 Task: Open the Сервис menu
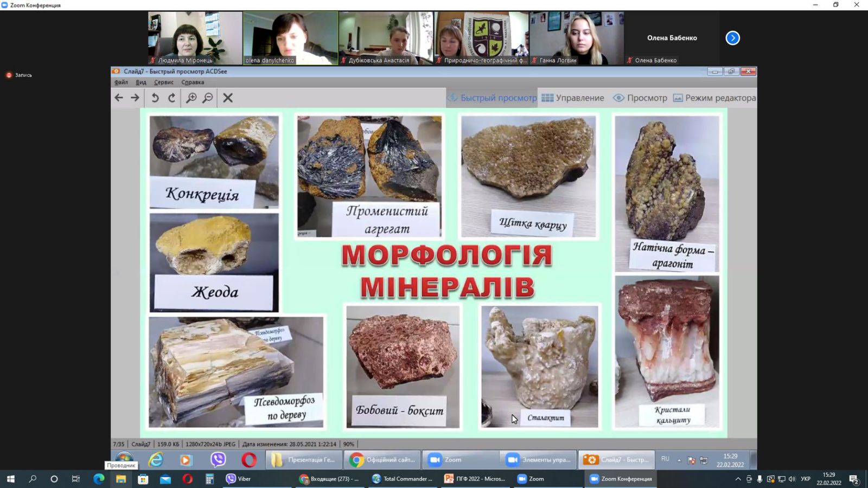(x=163, y=82)
